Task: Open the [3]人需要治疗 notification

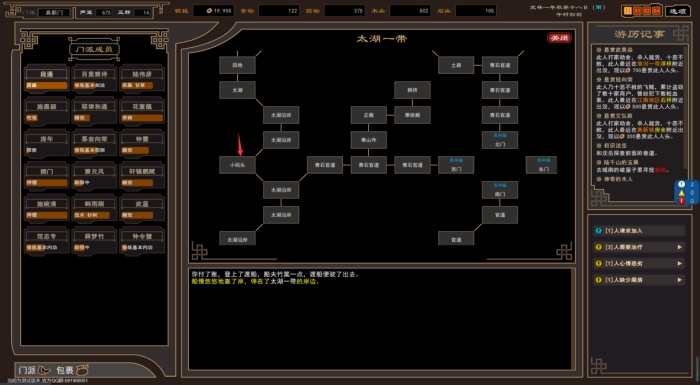Action: 639,247
